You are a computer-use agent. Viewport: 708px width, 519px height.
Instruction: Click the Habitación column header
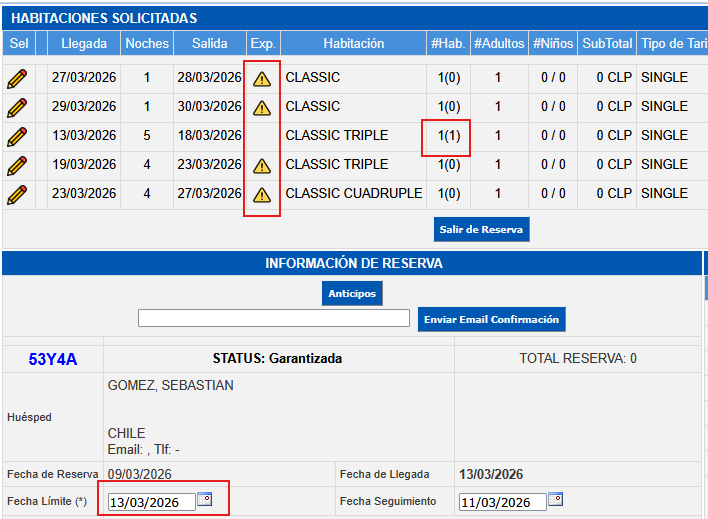tap(353, 44)
